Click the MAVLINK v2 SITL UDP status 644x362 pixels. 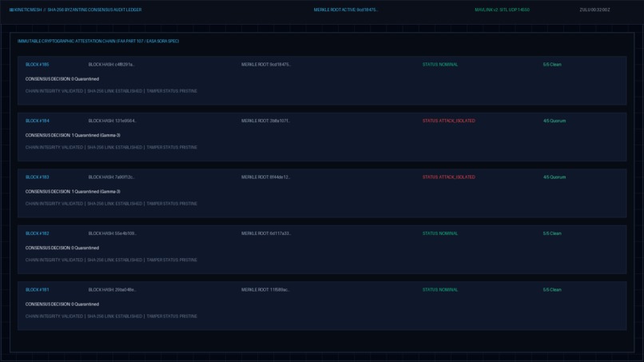click(x=502, y=10)
